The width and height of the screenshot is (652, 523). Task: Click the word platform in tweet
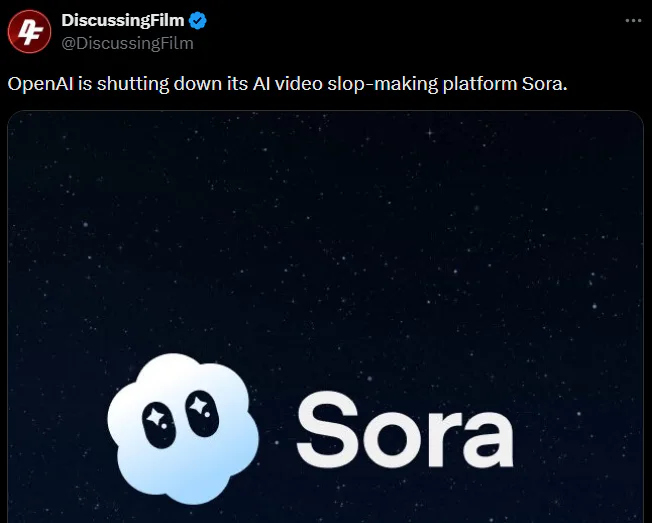[x=480, y=84]
